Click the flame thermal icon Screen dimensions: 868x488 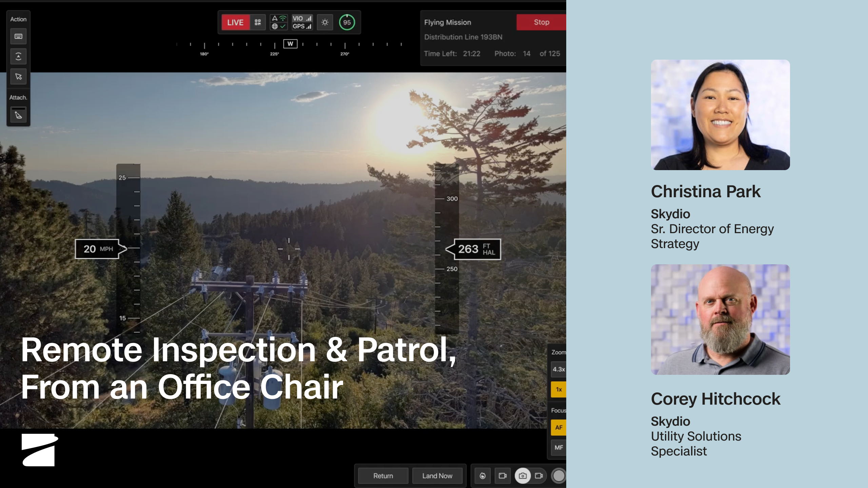[482, 476]
